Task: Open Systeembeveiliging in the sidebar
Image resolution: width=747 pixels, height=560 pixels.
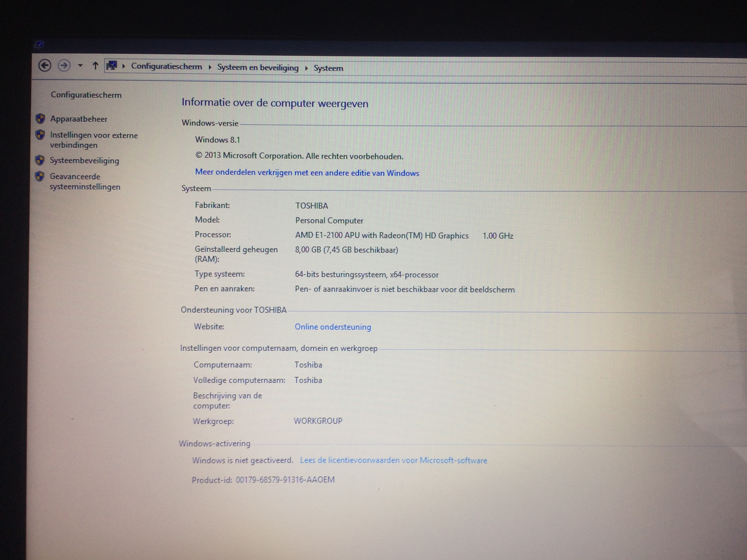Action: pos(84,161)
